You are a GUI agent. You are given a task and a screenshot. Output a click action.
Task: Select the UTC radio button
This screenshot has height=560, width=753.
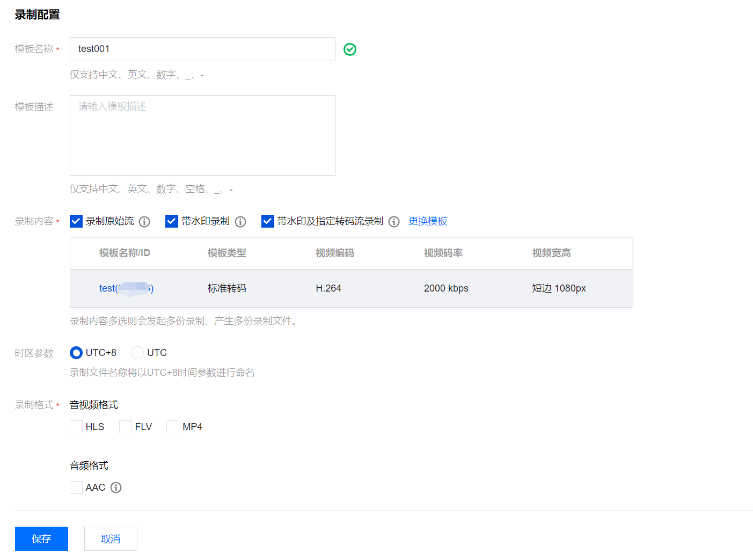(x=137, y=353)
